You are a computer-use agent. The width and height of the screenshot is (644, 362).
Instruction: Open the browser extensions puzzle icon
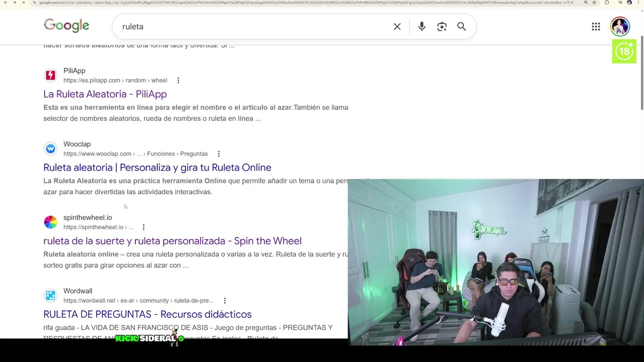coord(607,3)
